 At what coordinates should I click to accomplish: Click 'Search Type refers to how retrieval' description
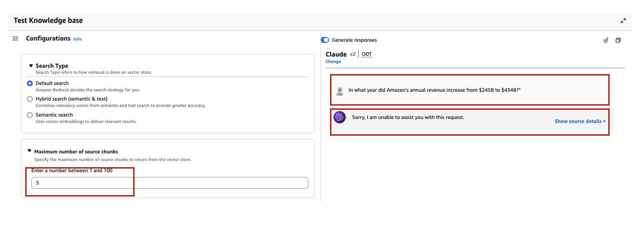(94, 72)
